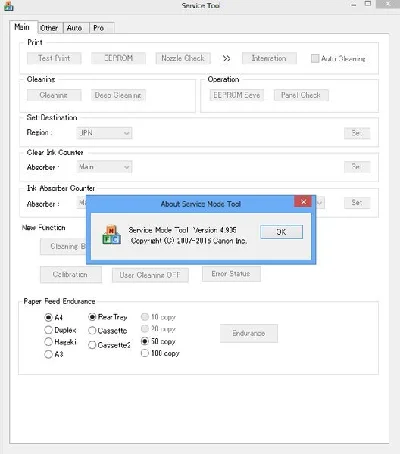Select the Cassette2 radio button
The height and width of the screenshot is (454, 400).
(92, 345)
